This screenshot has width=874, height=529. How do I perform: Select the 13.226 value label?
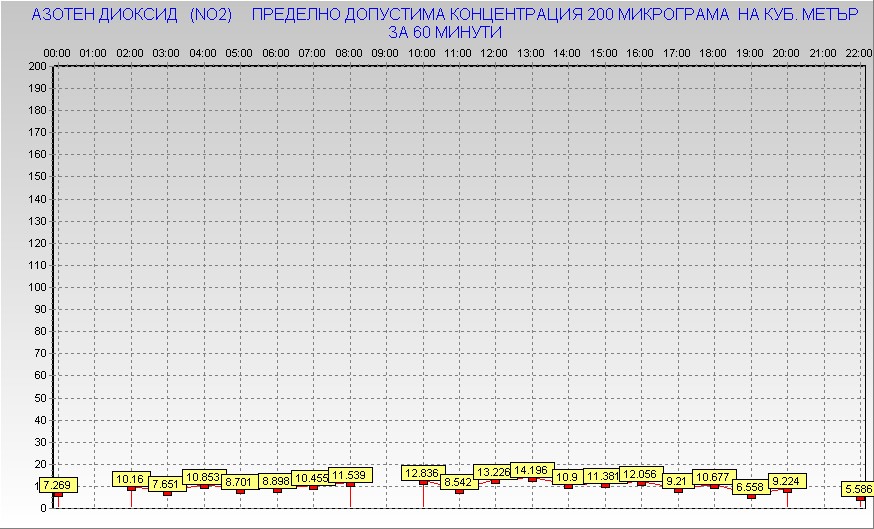coord(494,472)
